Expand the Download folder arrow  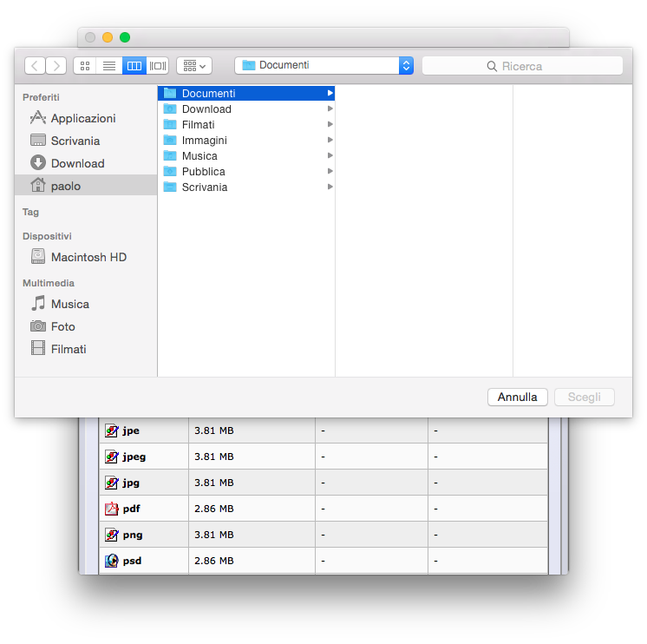point(330,108)
